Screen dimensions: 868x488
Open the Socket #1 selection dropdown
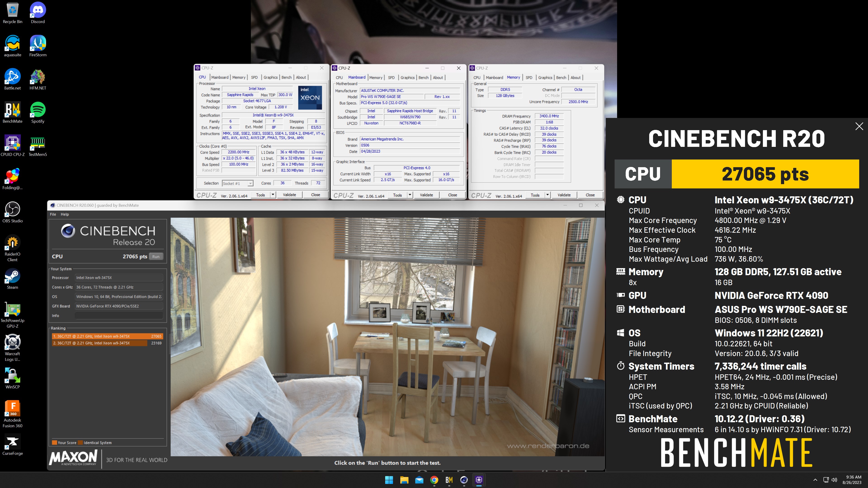point(237,183)
